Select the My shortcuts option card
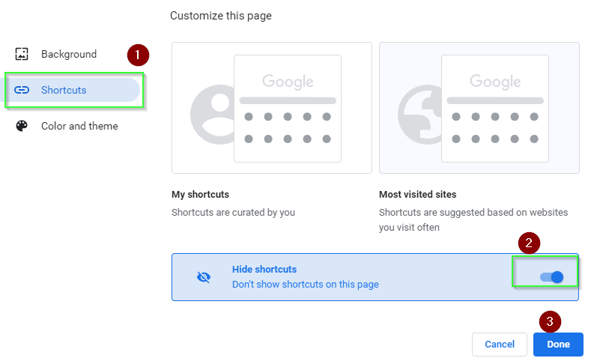 click(x=272, y=108)
